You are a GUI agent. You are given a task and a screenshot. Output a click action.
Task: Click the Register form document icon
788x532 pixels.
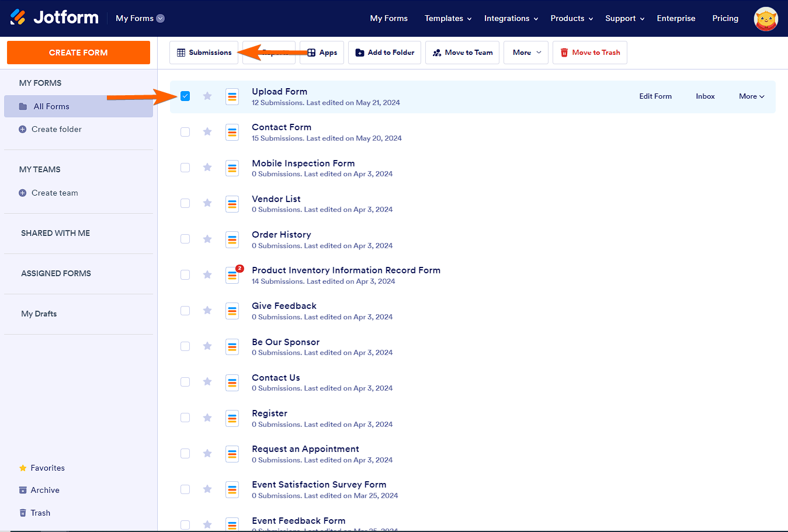pos(232,418)
